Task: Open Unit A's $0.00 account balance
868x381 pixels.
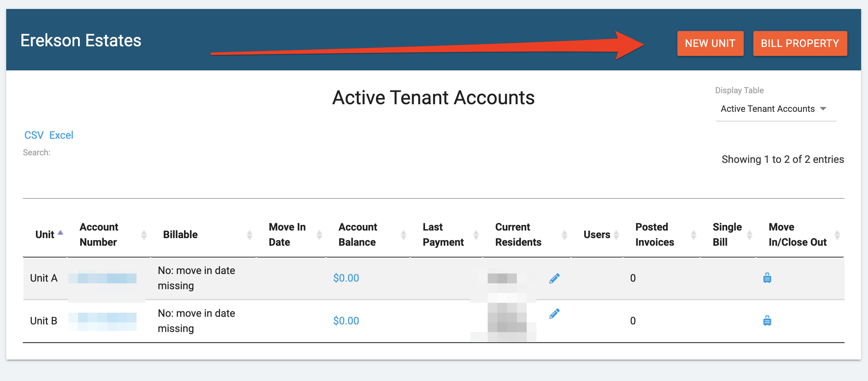Action: click(346, 278)
